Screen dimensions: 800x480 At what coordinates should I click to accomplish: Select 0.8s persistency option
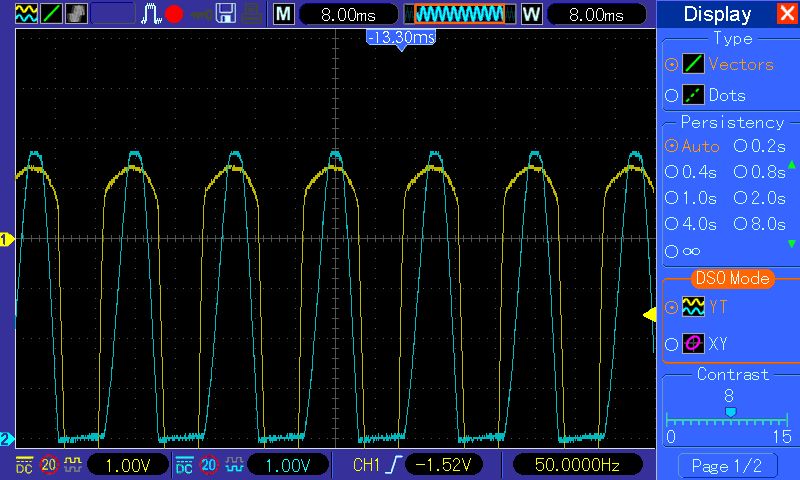pyautogui.click(x=760, y=172)
